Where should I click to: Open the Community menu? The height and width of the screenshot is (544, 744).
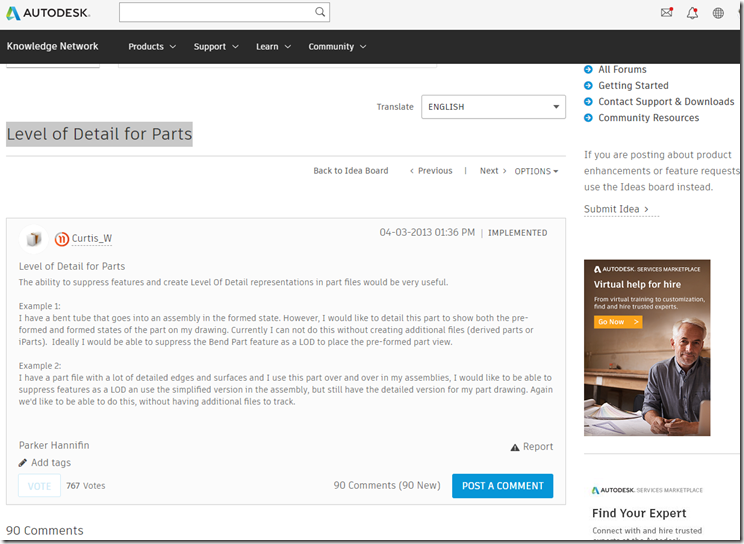click(x=337, y=47)
